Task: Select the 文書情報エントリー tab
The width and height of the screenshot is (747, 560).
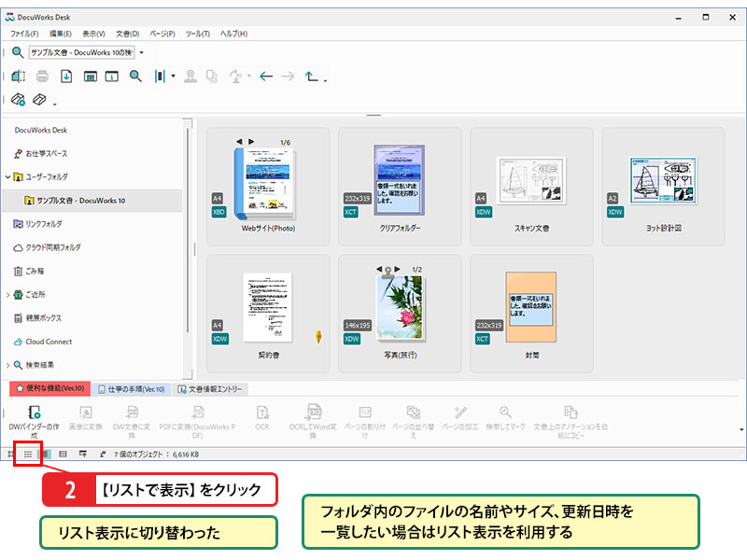Action: click(x=210, y=389)
